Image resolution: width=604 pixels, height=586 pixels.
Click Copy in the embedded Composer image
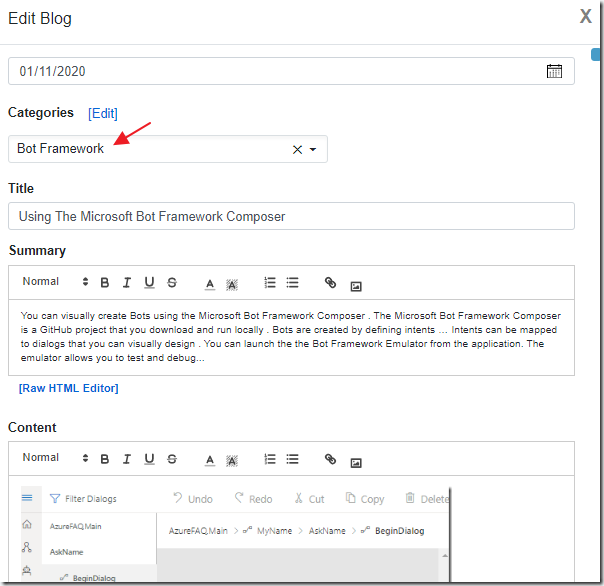pos(365,499)
